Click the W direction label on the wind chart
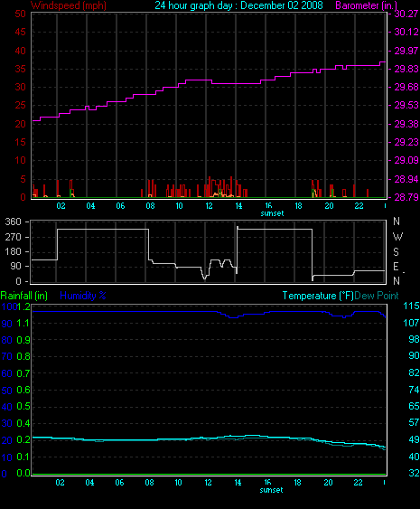The height and width of the screenshot is (509, 420). pos(397,237)
